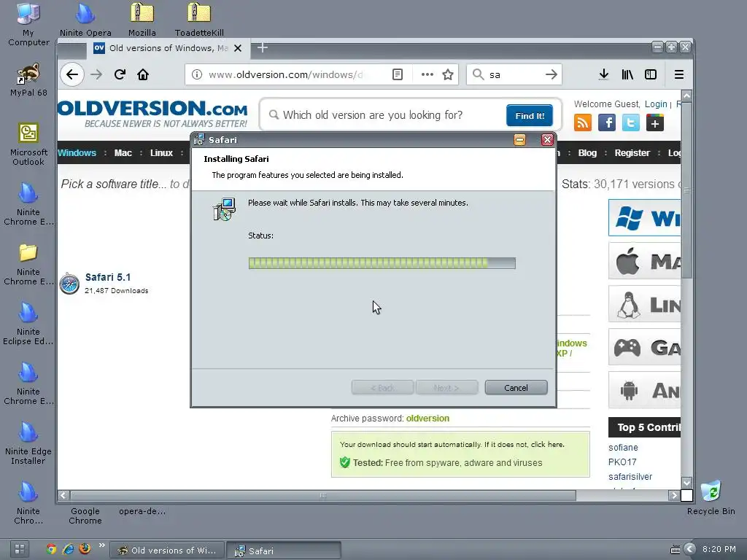The height and width of the screenshot is (560, 747).
Task: Click the Twitter icon on oldversion.com
Action: click(631, 122)
